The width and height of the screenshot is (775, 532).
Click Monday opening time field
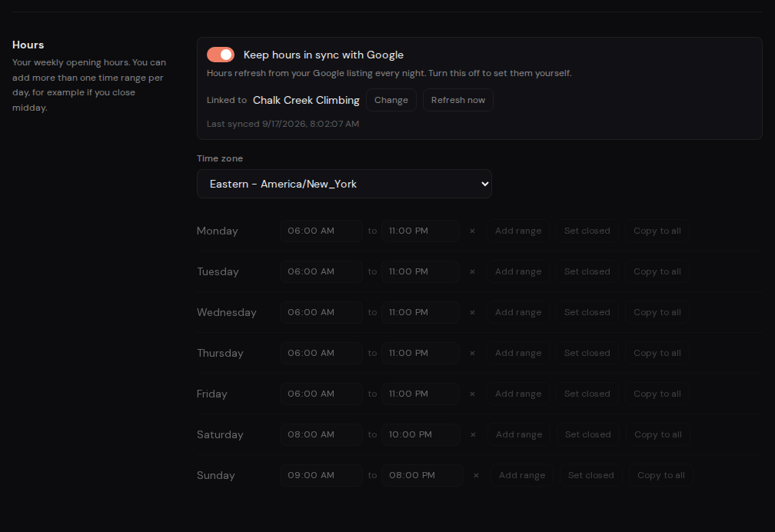(321, 231)
